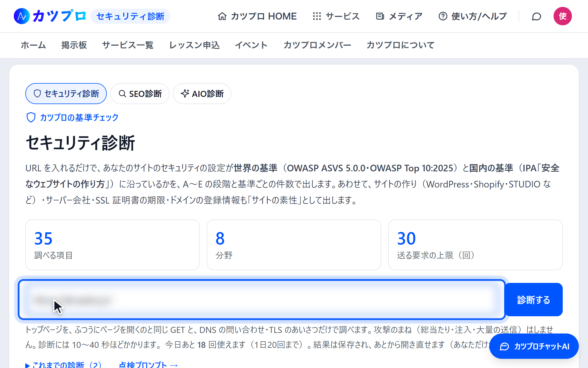Open the サービス grid menu
588x368 pixels.
(x=336, y=16)
